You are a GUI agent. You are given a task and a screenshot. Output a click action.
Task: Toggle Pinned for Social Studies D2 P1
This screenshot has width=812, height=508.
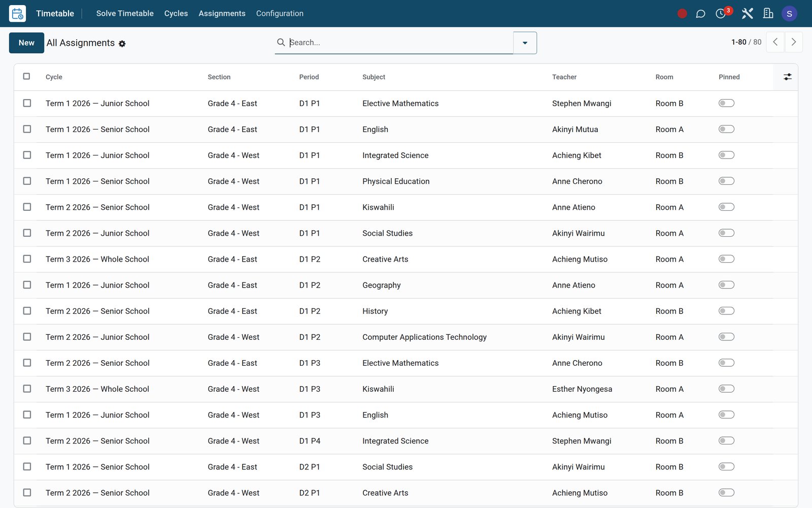(x=726, y=466)
